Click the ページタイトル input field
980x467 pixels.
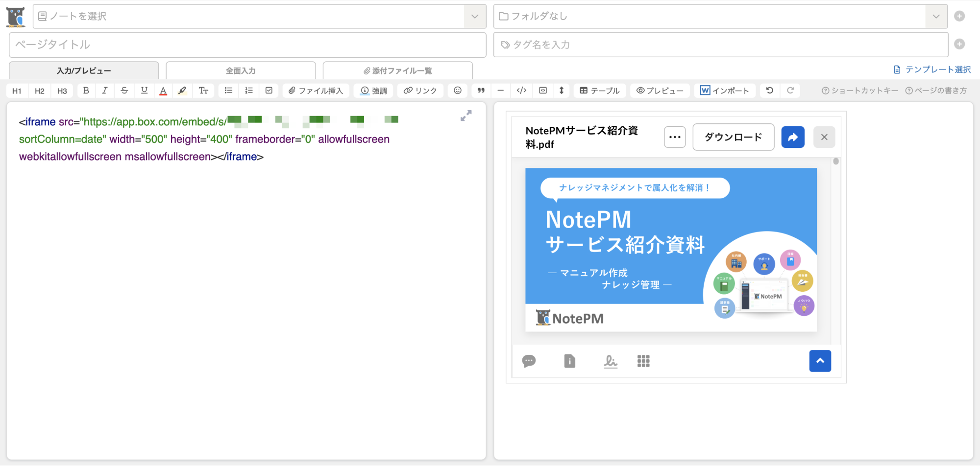pyautogui.click(x=247, y=45)
